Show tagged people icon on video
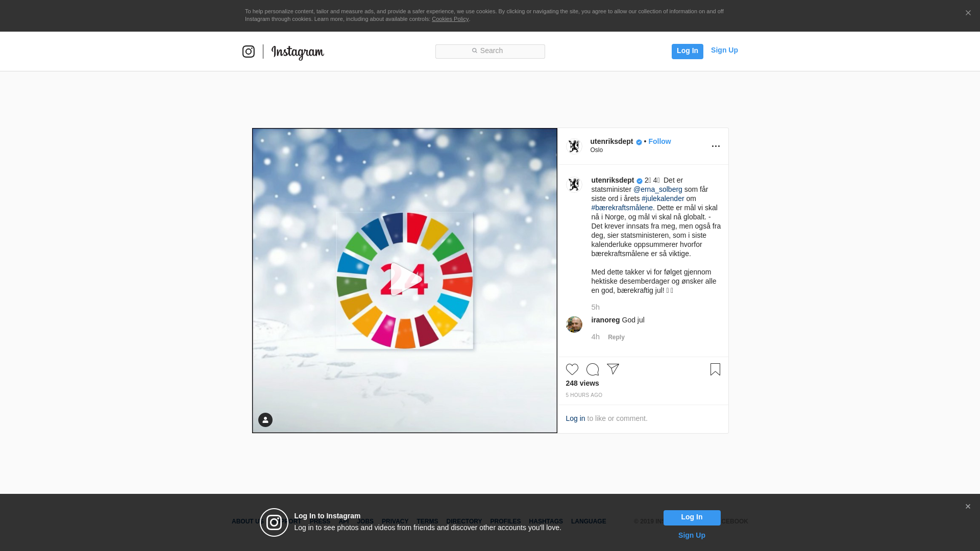The image size is (980, 551). pyautogui.click(x=265, y=420)
